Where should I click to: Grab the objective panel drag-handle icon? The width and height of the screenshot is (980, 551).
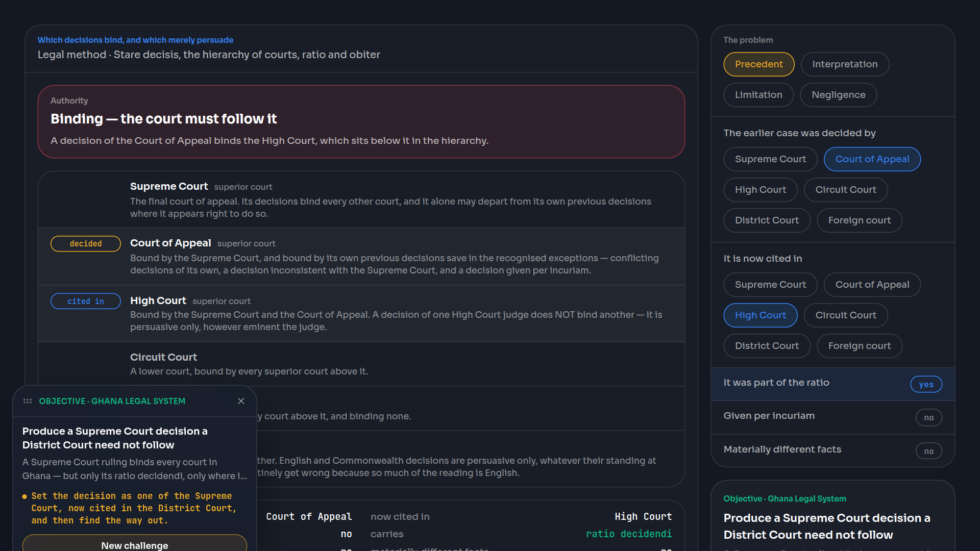[28, 401]
